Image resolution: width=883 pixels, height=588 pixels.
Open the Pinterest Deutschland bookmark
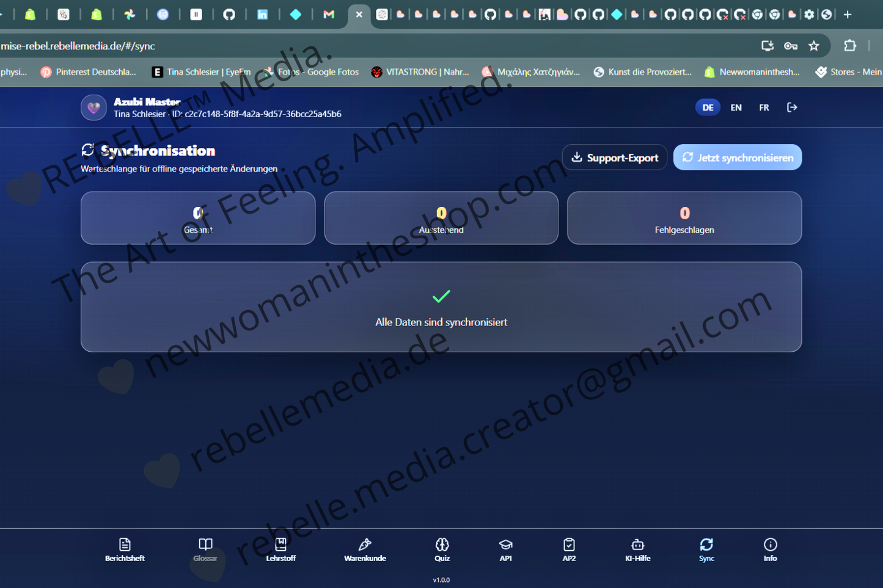tap(89, 71)
